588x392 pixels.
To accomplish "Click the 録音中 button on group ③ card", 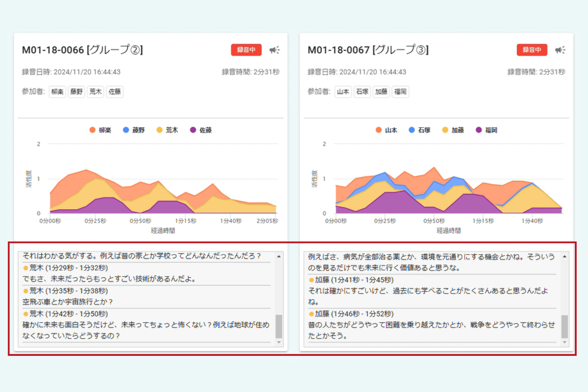I will [x=532, y=50].
